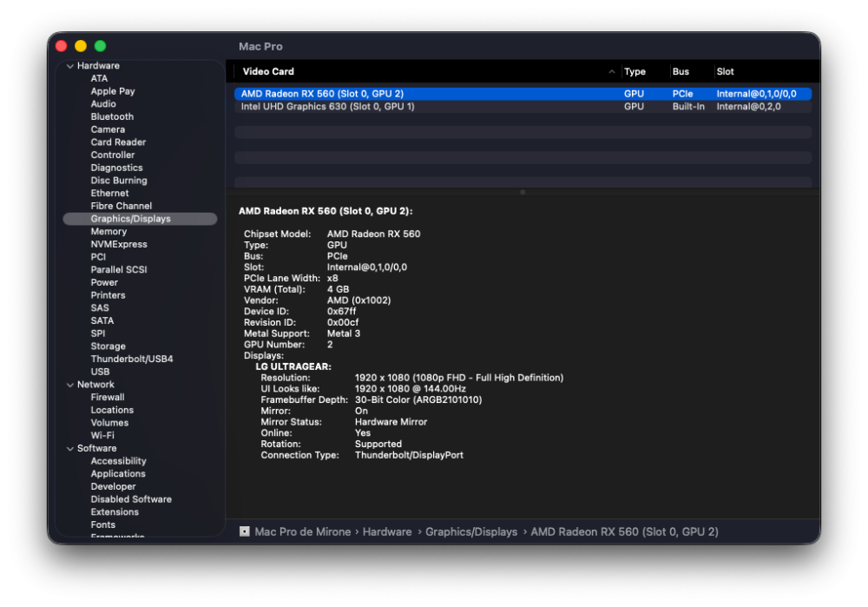The height and width of the screenshot is (607, 868).
Task: Select Ethernet in the sidebar
Action: coord(109,194)
